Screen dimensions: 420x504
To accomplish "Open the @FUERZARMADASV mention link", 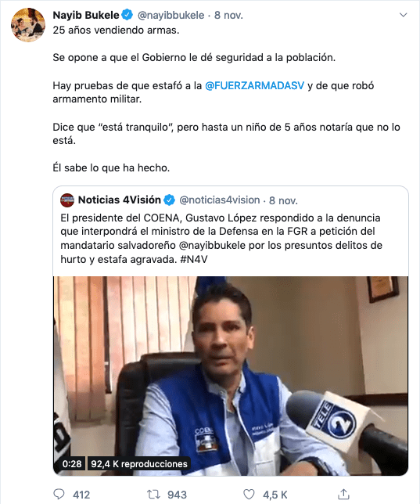I will tap(254, 86).
